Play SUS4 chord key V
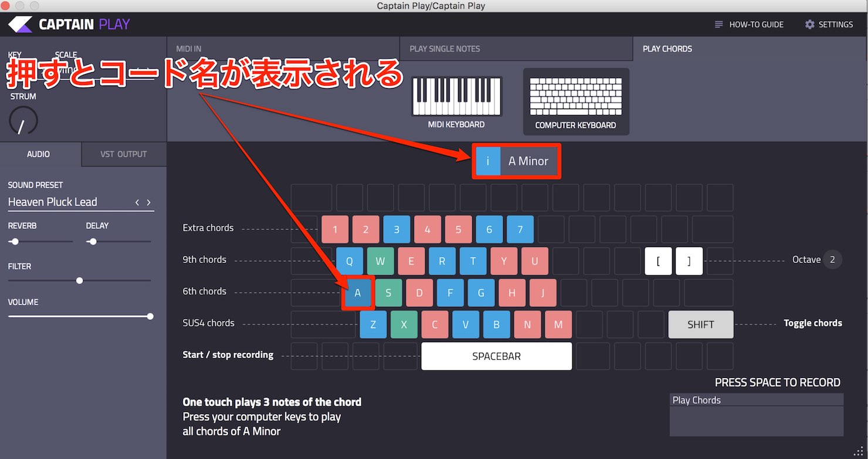 coord(466,325)
